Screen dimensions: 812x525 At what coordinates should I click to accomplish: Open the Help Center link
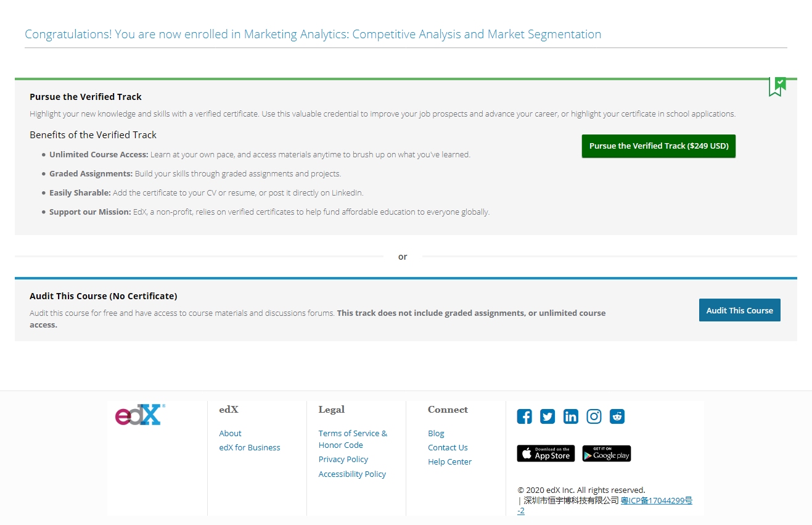pos(449,461)
